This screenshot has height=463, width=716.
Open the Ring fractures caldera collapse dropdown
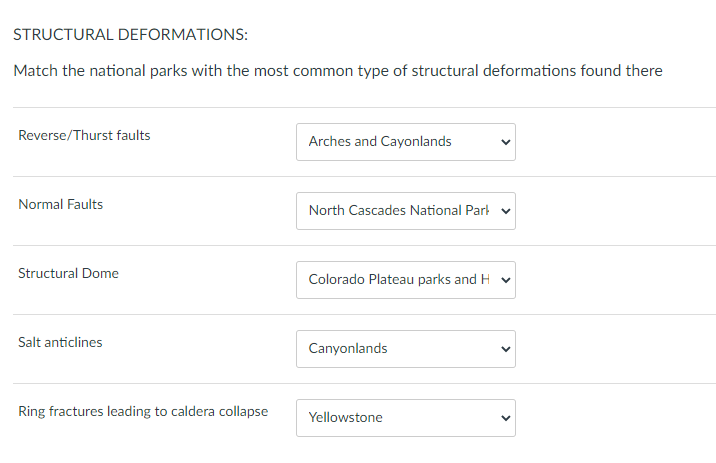tap(405, 418)
